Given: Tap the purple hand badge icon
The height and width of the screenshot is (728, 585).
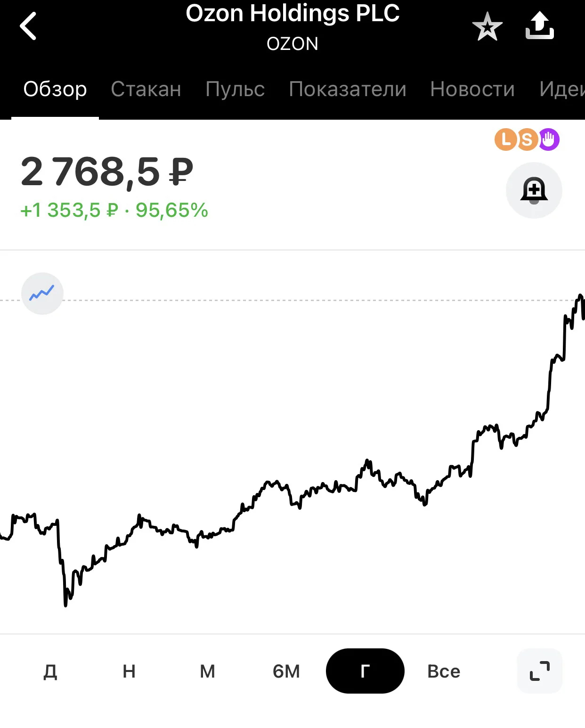Looking at the screenshot, I should tap(549, 139).
